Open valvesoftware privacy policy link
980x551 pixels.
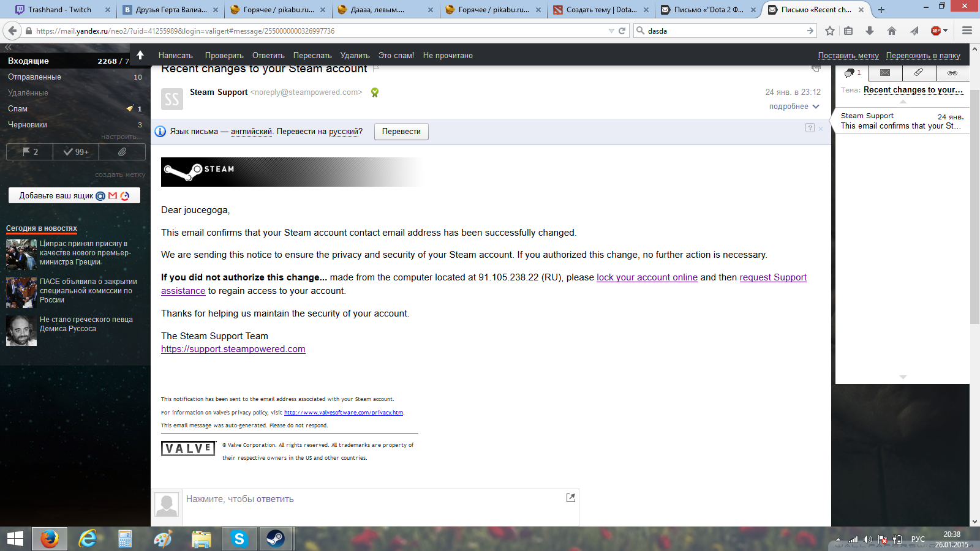344,413
